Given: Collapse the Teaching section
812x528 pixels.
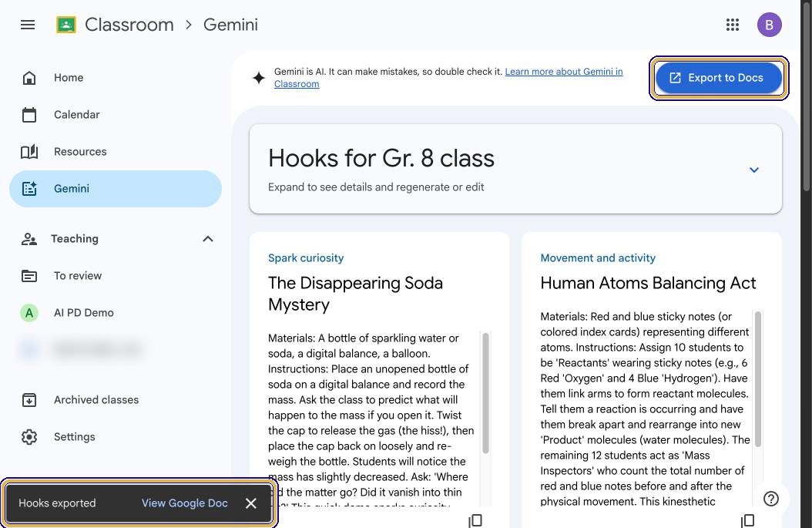Looking at the screenshot, I should 208,239.
